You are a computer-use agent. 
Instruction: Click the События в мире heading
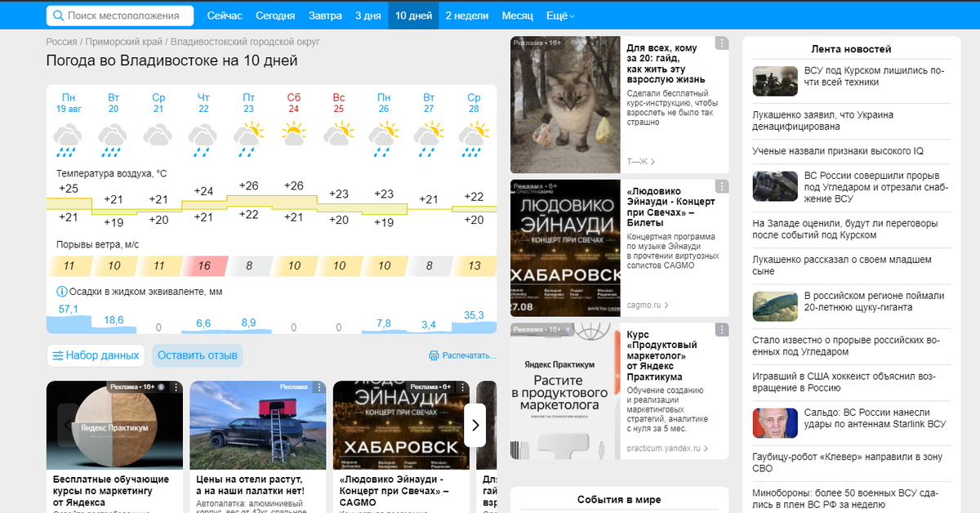click(619, 499)
